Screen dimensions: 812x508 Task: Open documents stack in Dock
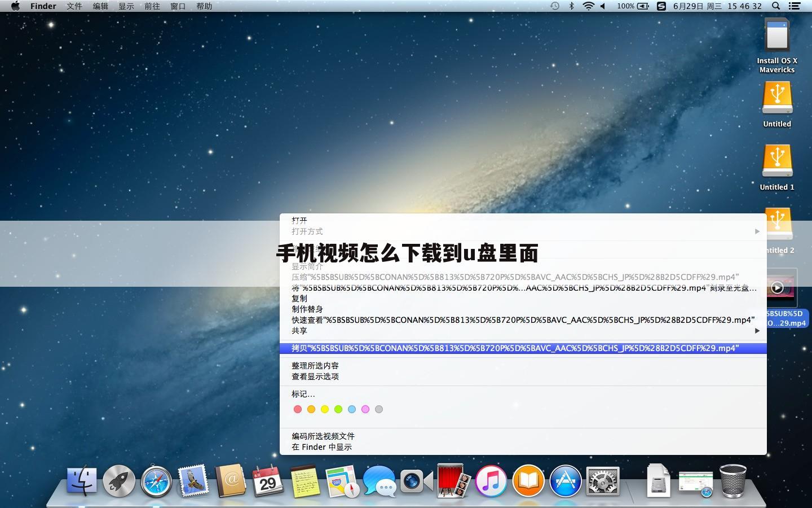657,481
